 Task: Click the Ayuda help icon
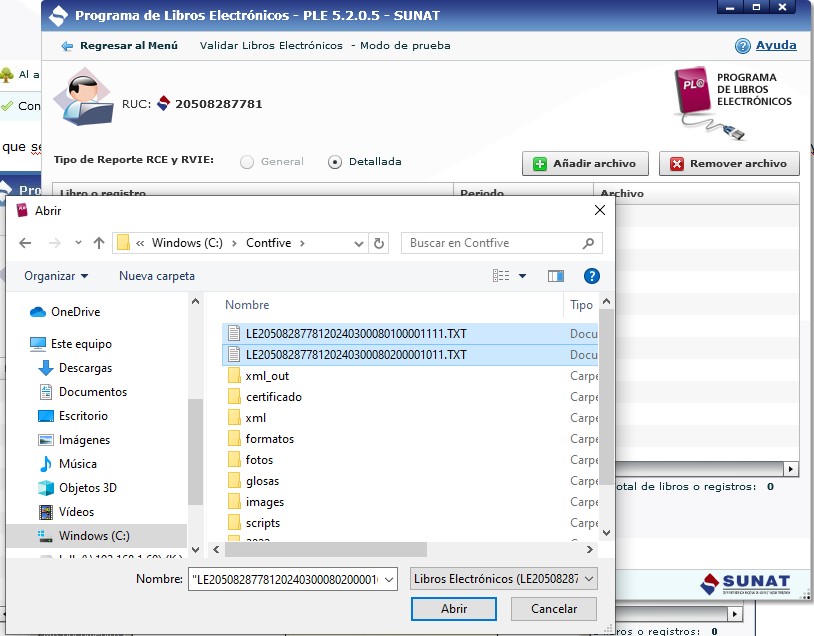click(x=743, y=46)
